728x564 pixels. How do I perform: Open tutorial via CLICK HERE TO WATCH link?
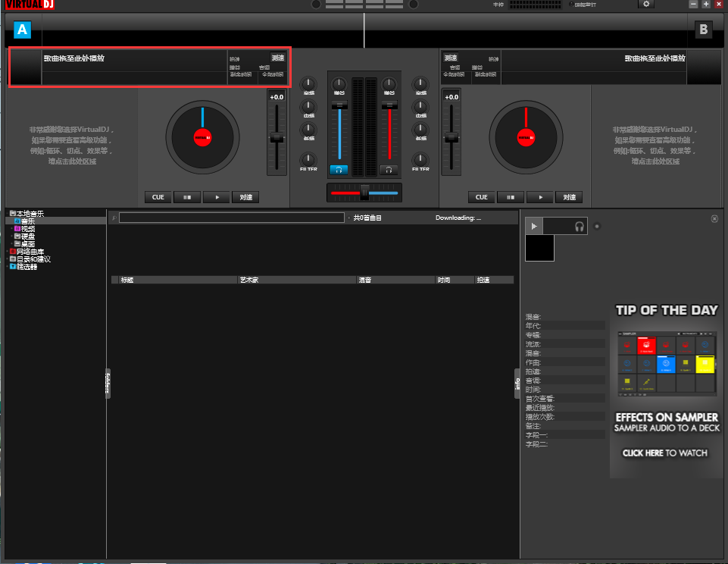(x=664, y=453)
